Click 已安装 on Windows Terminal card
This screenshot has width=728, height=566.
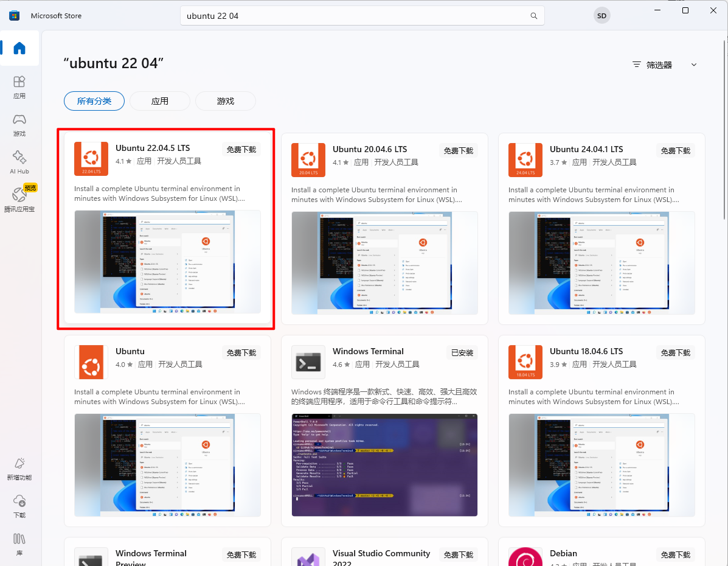[x=462, y=353]
